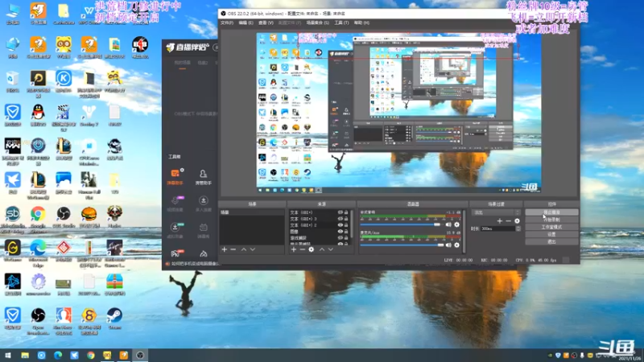The width and height of the screenshot is (644, 362).
Task: Open File Explorer from the taskbar
Action: (25, 355)
